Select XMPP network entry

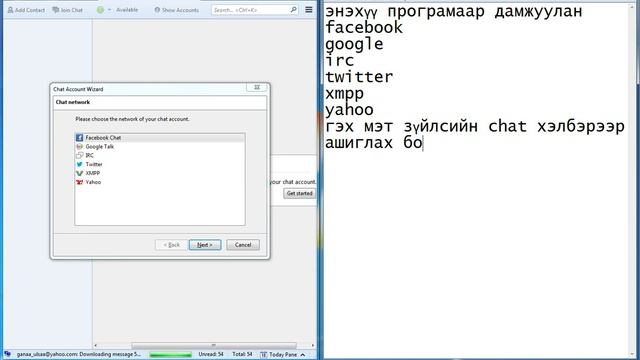click(x=160, y=173)
